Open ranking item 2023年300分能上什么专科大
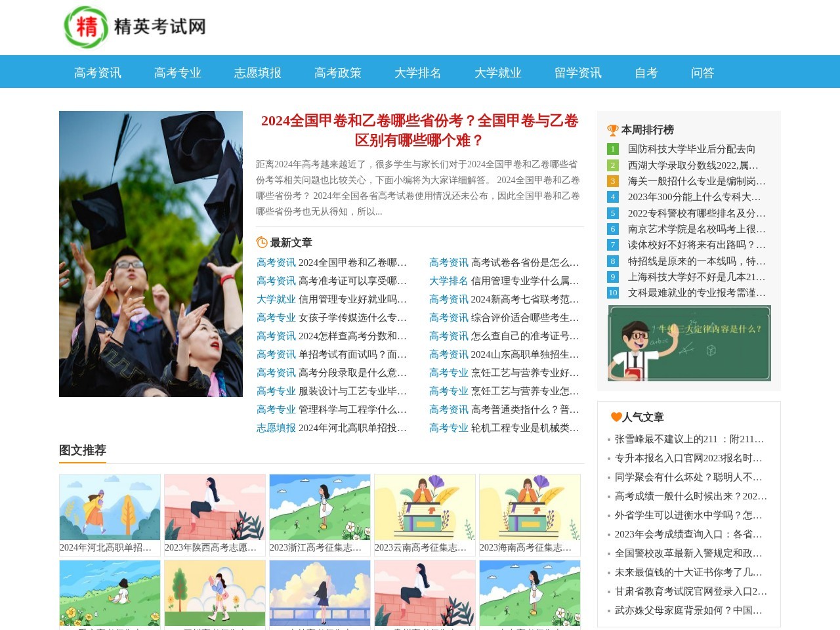Image resolution: width=840 pixels, height=630 pixels. point(694,197)
